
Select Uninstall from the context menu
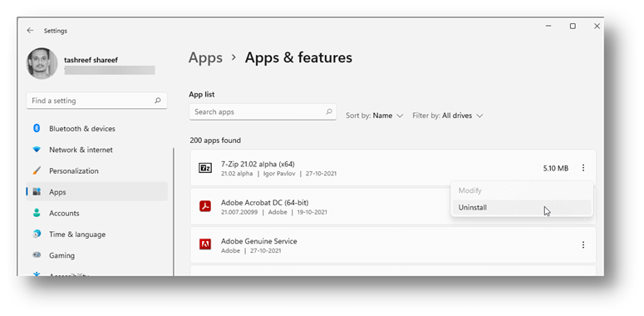[522, 208]
